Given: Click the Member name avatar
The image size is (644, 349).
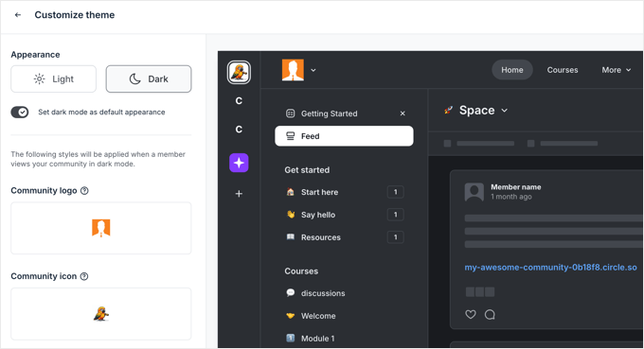Looking at the screenshot, I should 474,191.
